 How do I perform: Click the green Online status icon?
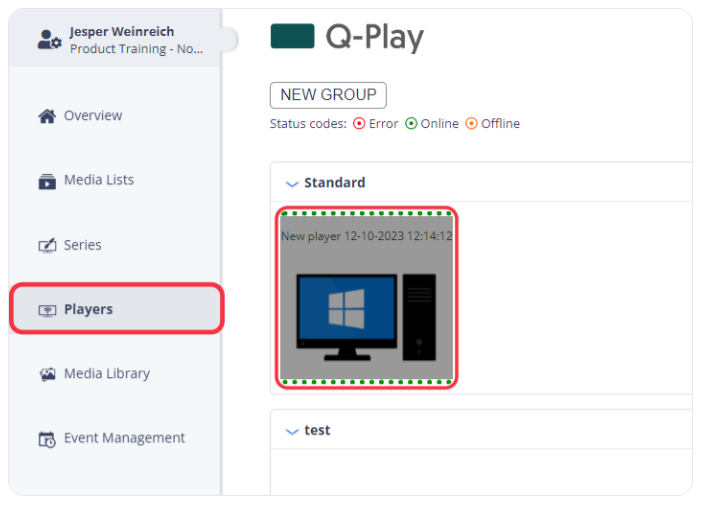(411, 123)
